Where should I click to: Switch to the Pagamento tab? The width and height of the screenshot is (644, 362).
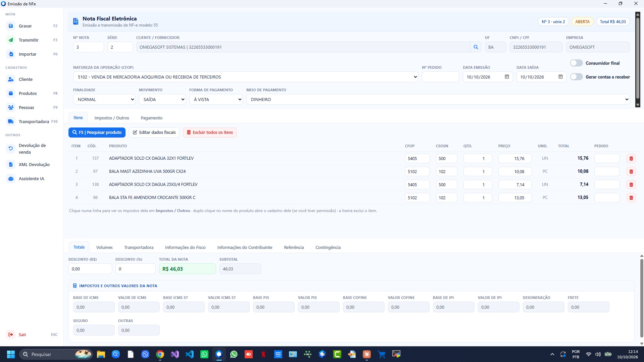click(152, 118)
